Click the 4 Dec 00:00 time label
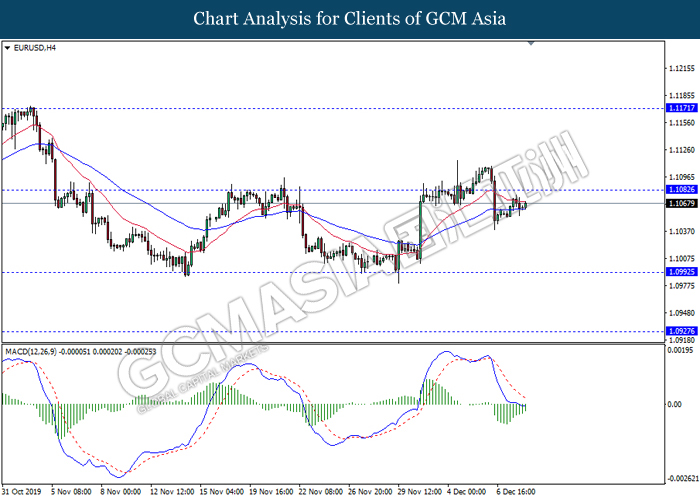 pos(467,492)
